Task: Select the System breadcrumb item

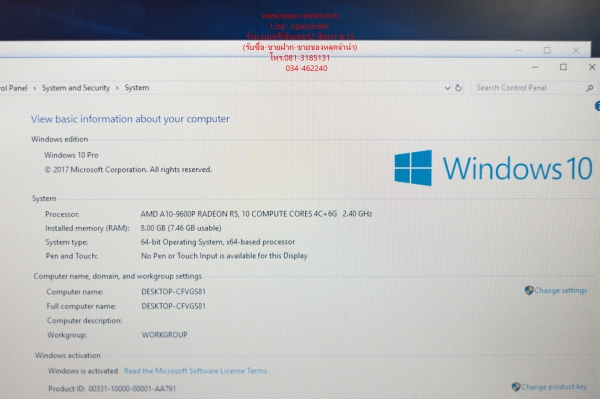Action: pyautogui.click(x=137, y=88)
